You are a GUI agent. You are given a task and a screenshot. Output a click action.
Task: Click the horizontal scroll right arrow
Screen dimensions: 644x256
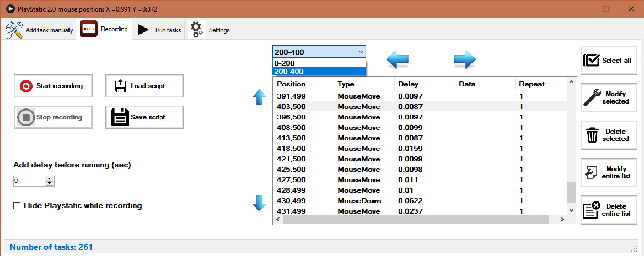click(x=562, y=220)
